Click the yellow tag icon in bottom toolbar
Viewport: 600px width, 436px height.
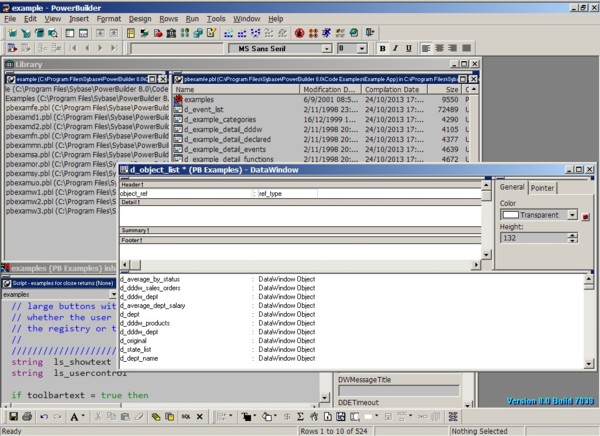(156, 416)
